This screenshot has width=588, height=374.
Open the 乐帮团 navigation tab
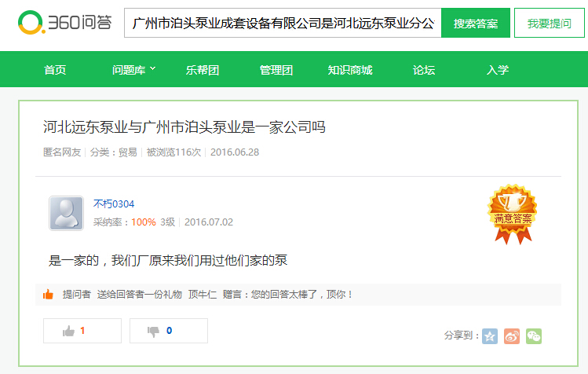[x=203, y=70]
